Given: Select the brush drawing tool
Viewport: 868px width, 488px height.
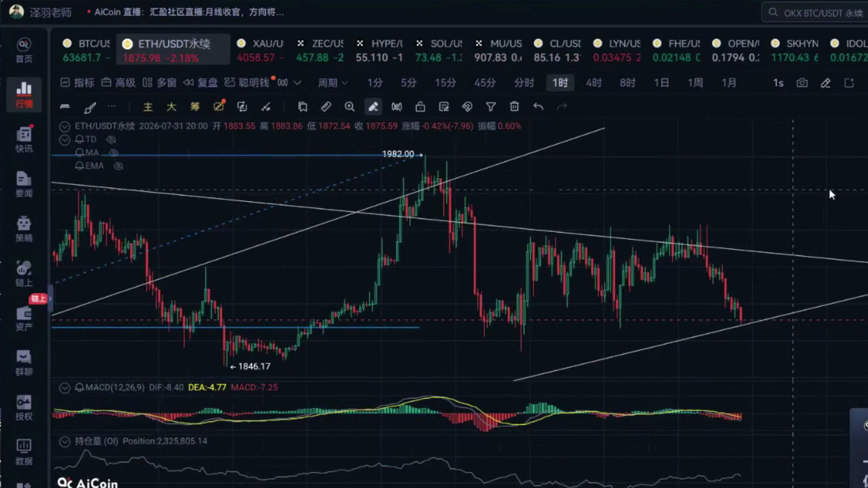Looking at the screenshot, I should pos(90,107).
